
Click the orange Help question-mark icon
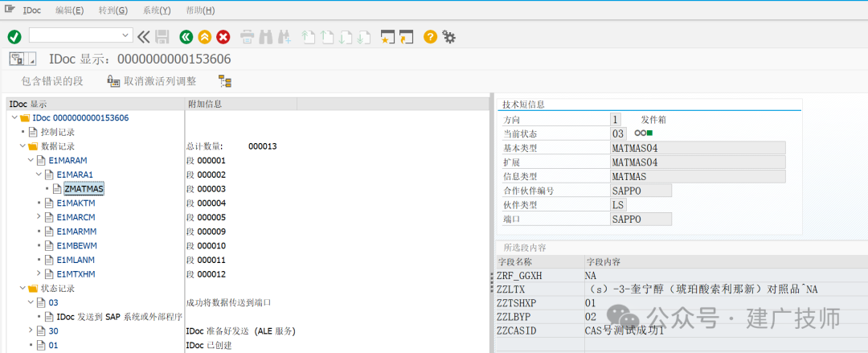pos(430,37)
